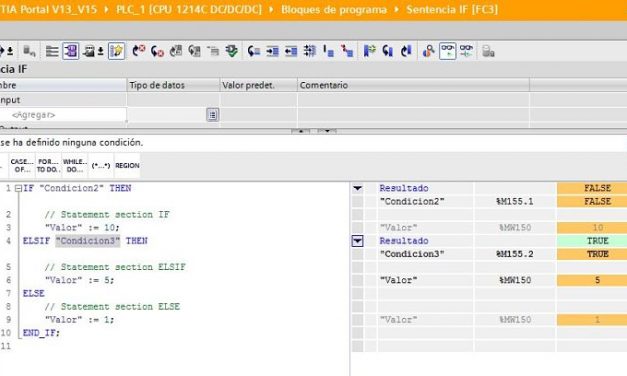627x376 pixels.
Task: Click the <Agregar> input field
Action: coord(63,115)
